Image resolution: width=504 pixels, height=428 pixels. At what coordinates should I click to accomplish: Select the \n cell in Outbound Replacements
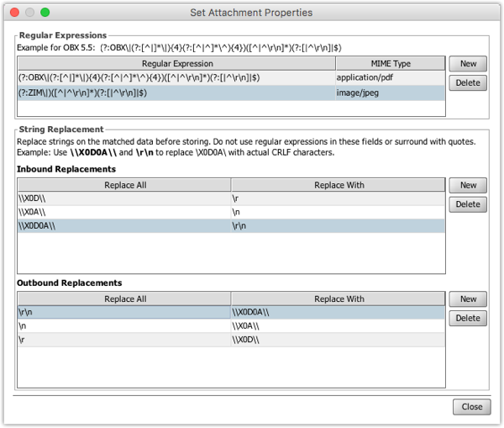click(x=123, y=326)
